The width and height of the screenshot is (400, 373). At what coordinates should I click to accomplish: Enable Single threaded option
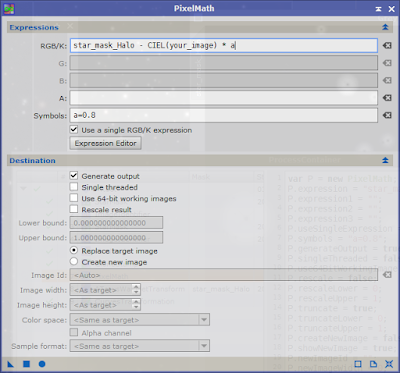point(74,187)
